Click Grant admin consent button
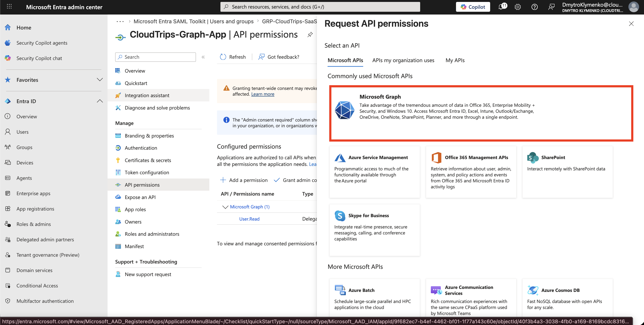This screenshot has width=644, height=325. click(x=295, y=180)
